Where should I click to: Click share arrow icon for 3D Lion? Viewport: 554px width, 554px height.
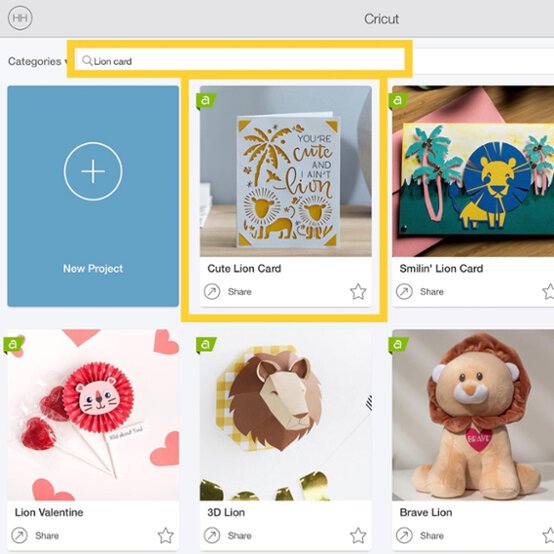tap(212, 535)
